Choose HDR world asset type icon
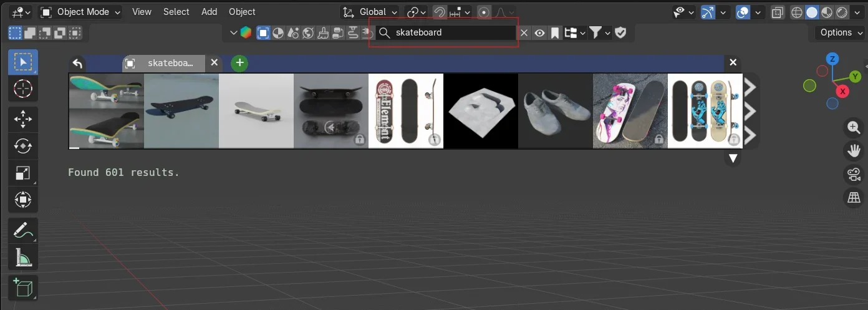 (308, 32)
